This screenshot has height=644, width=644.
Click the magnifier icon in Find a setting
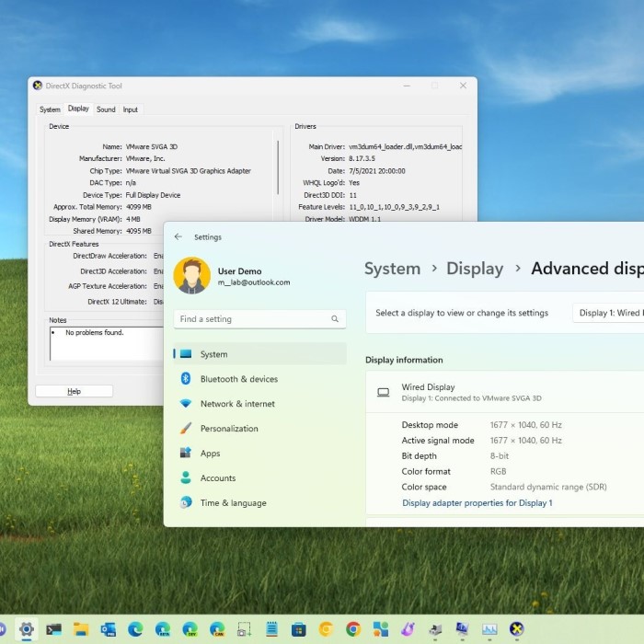(x=335, y=319)
